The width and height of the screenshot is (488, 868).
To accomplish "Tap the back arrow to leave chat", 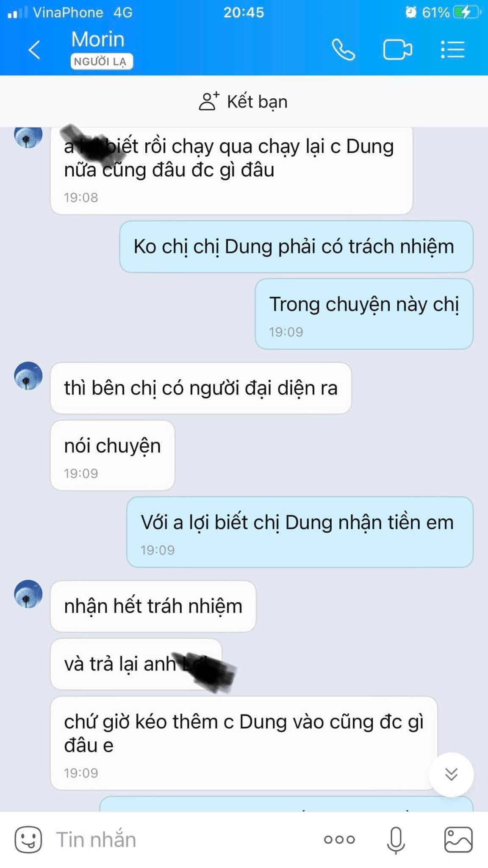I will click(x=34, y=50).
